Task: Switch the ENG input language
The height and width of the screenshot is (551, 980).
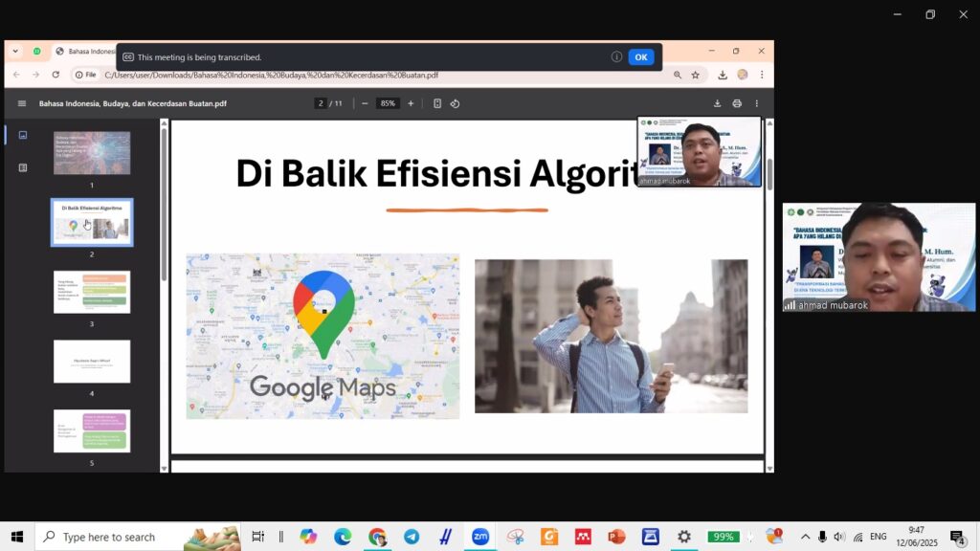Action: point(879,537)
